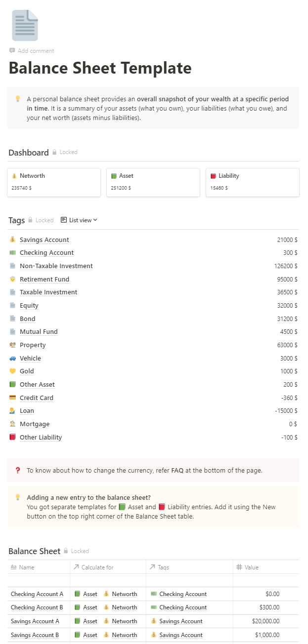Open the Networth dashboard card
308x644 pixels.
tap(54, 182)
